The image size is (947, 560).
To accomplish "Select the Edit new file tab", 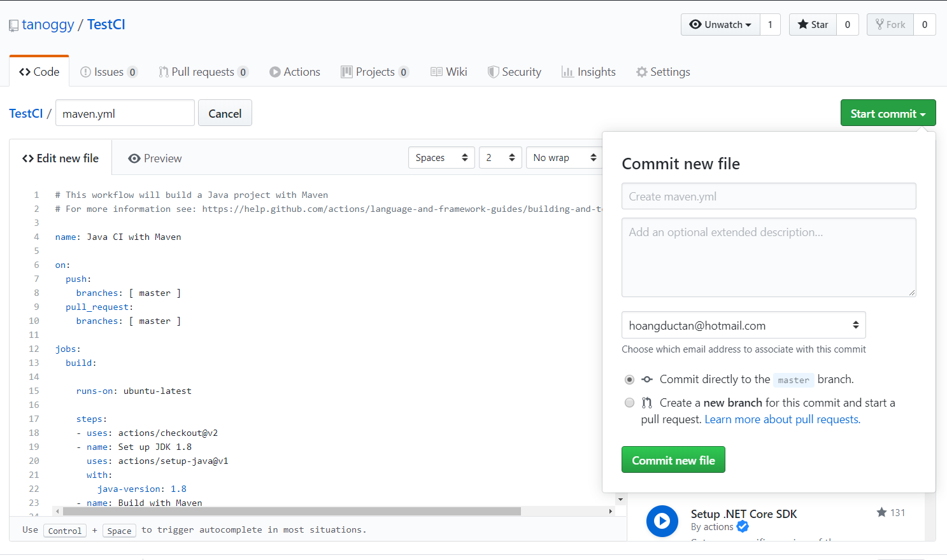I will pyautogui.click(x=61, y=158).
